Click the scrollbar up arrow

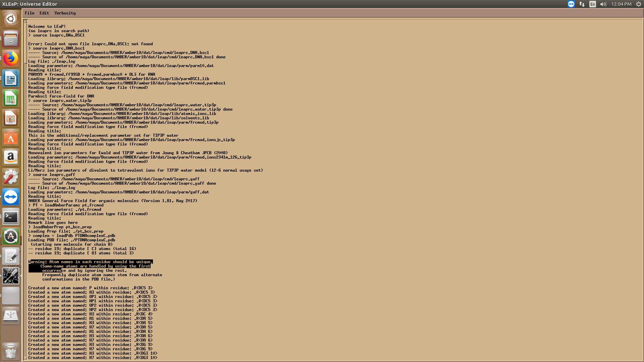pyautogui.click(x=25, y=21)
